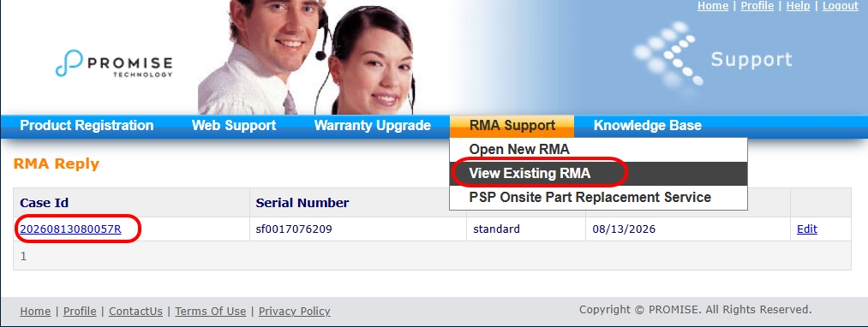Open the Web Support menu

[234, 126]
